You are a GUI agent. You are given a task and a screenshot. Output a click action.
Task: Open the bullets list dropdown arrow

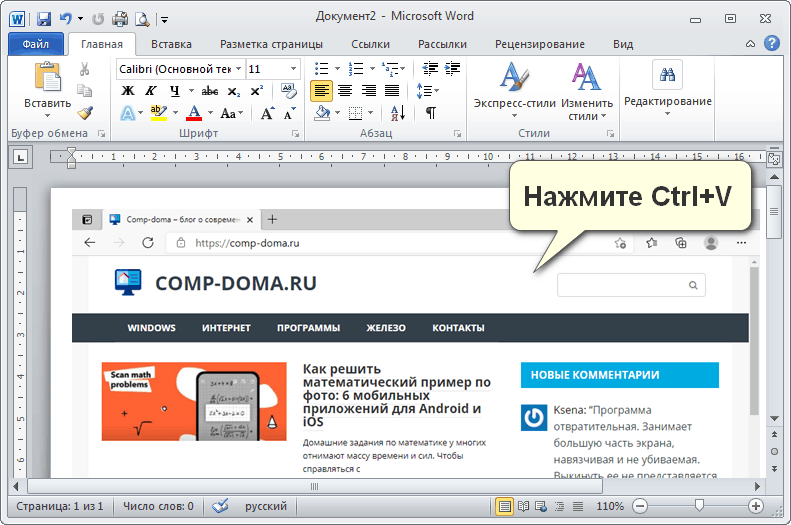(337, 69)
